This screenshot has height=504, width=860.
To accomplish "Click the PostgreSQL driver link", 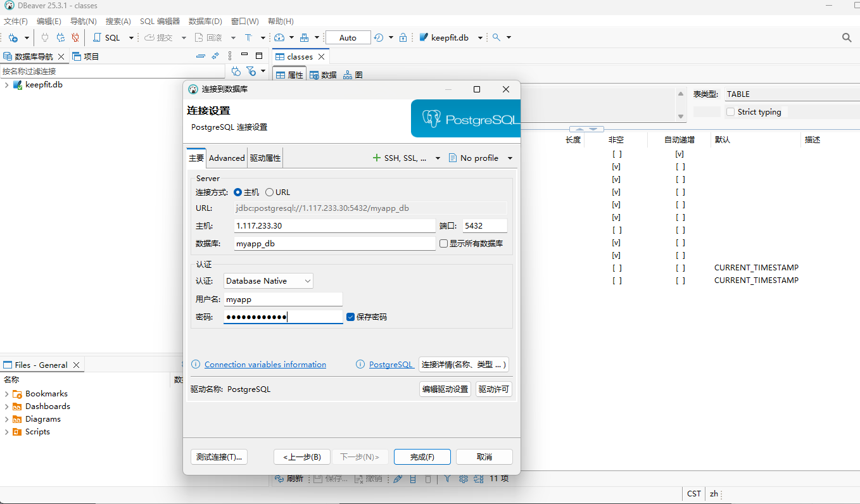I will [391, 364].
